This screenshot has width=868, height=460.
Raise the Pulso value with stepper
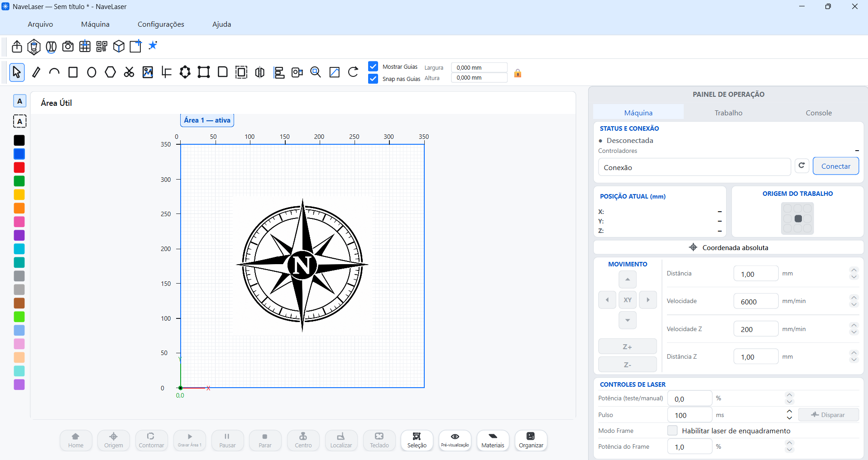click(790, 412)
